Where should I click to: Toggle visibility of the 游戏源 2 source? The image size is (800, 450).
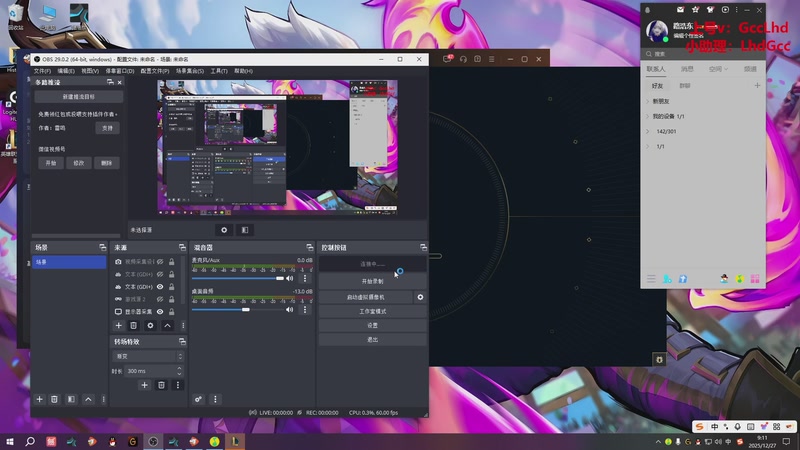(160, 299)
